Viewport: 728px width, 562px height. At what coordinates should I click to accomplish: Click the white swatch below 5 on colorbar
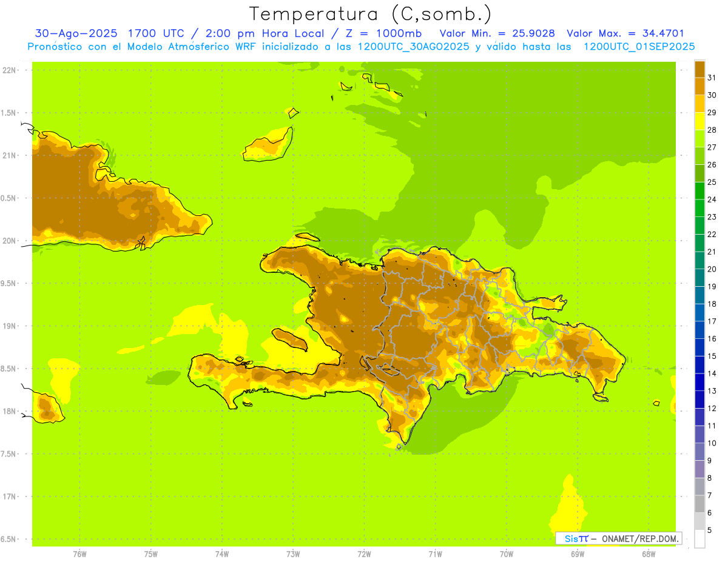pos(699,538)
